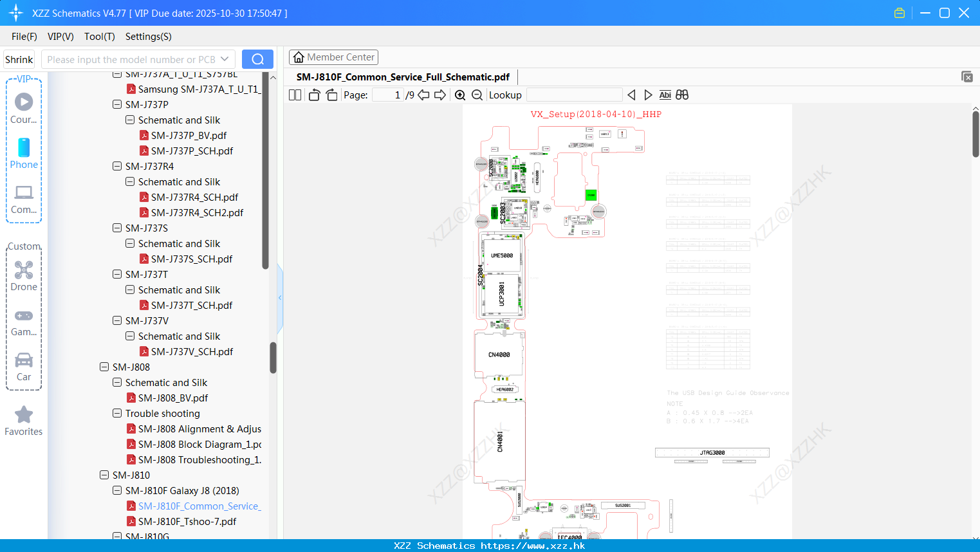This screenshot has width=980, height=552.
Task: Open the yellow shop bag icon
Action: tap(900, 13)
